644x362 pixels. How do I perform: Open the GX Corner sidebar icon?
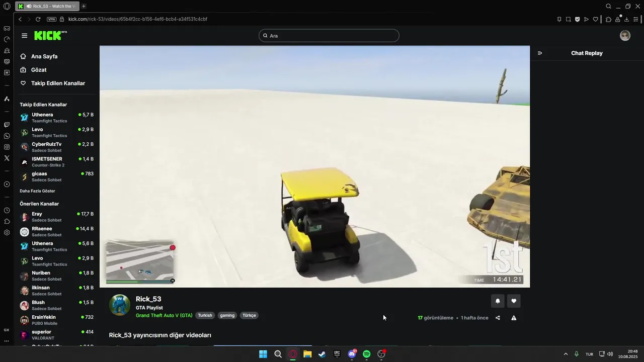coord(7,28)
